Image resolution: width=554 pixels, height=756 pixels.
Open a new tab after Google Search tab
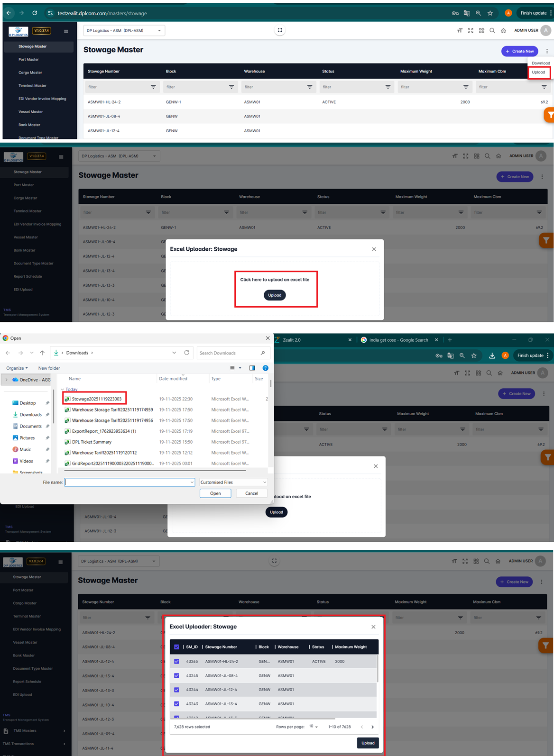[x=450, y=340]
